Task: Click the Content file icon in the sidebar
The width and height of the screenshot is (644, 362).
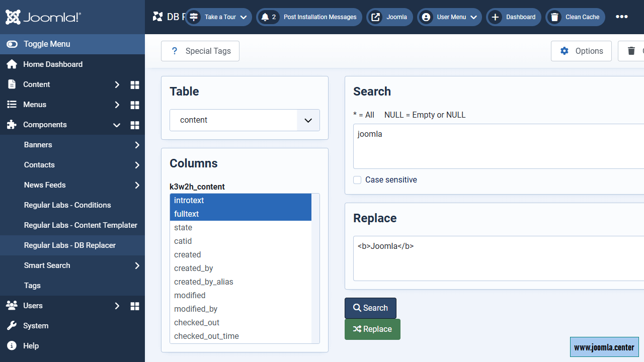Action: pyautogui.click(x=12, y=84)
